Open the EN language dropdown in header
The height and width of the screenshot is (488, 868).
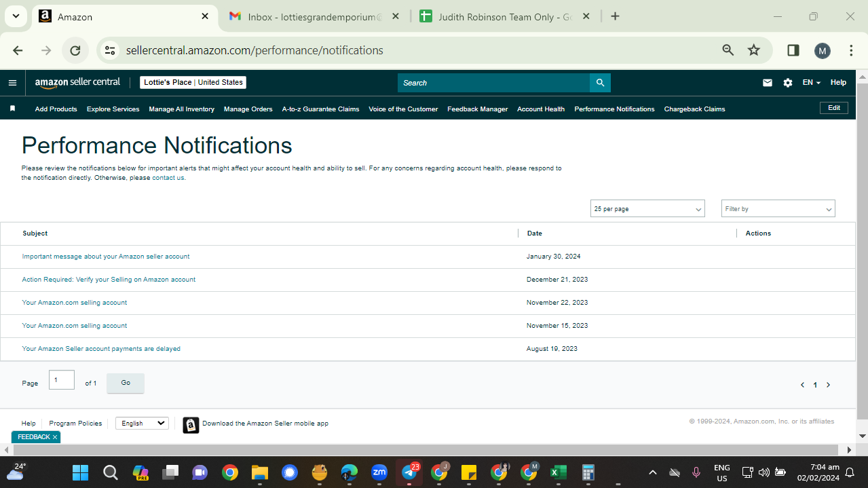811,83
